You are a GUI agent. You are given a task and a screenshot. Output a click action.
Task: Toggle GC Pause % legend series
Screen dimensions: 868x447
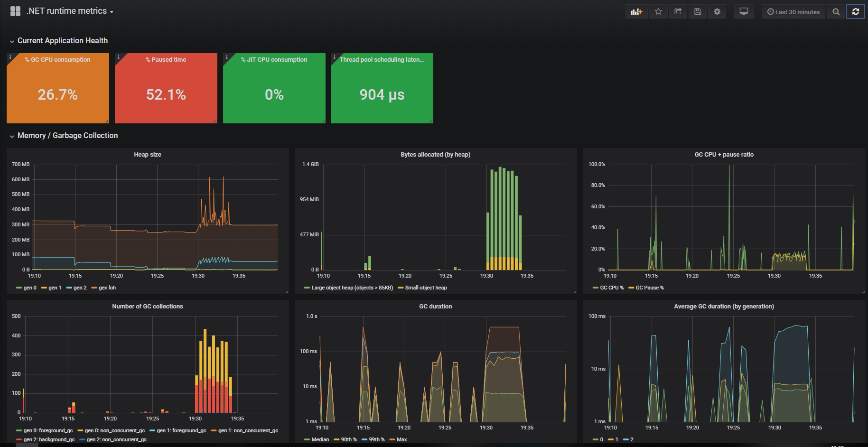click(650, 288)
